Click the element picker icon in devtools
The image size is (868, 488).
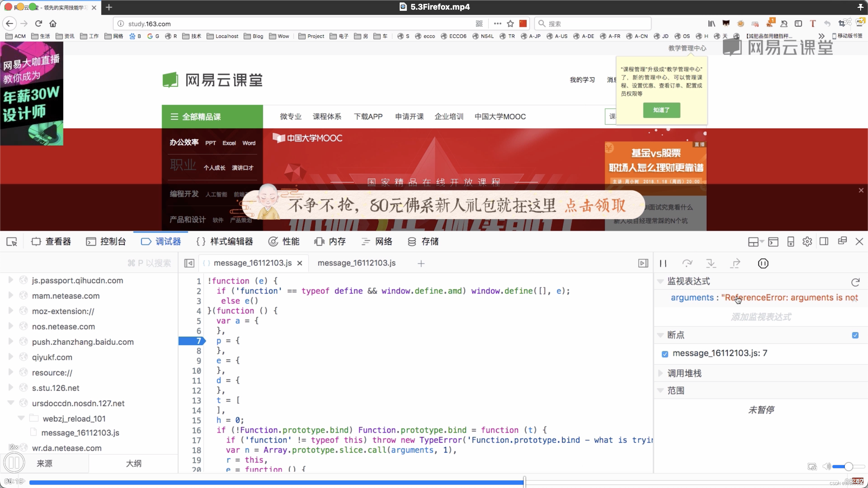click(x=12, y=242)
